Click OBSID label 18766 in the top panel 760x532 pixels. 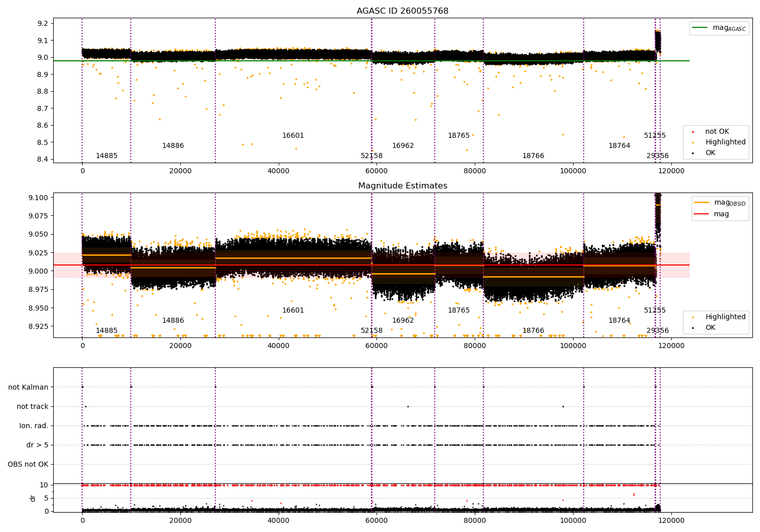533,156
